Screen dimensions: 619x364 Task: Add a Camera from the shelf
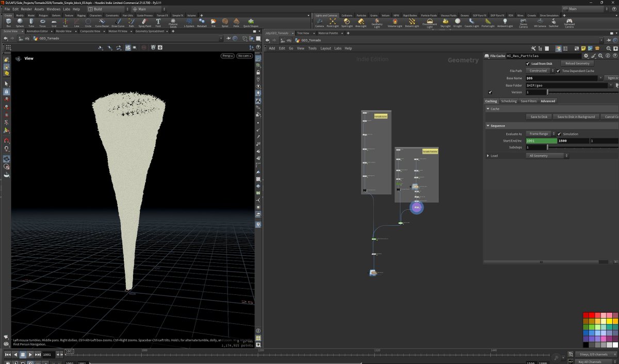tap(319, 22)
